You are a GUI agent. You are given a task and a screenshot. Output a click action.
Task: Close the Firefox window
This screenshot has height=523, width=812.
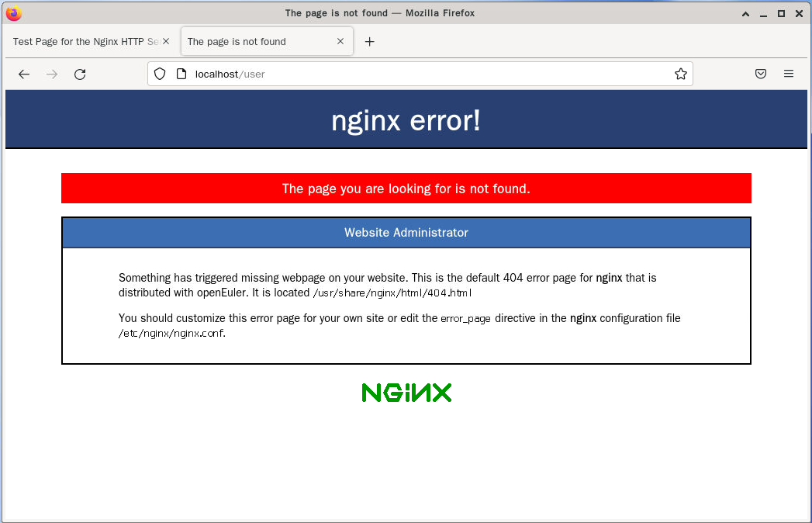tap(799, 13)
